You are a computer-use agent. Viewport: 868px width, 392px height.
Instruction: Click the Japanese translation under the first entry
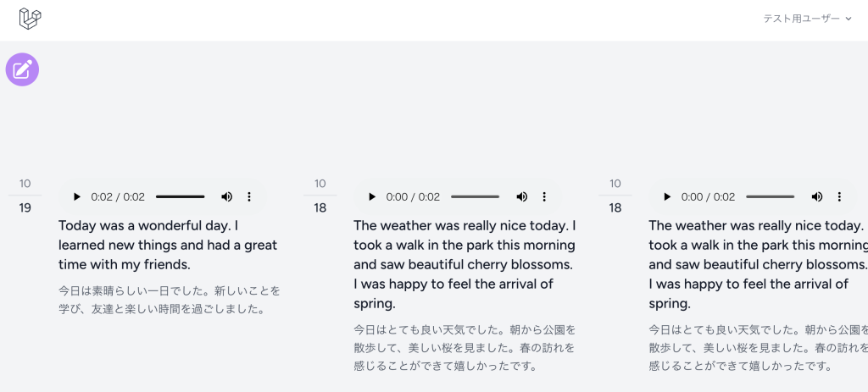click(x=169, y=300)
